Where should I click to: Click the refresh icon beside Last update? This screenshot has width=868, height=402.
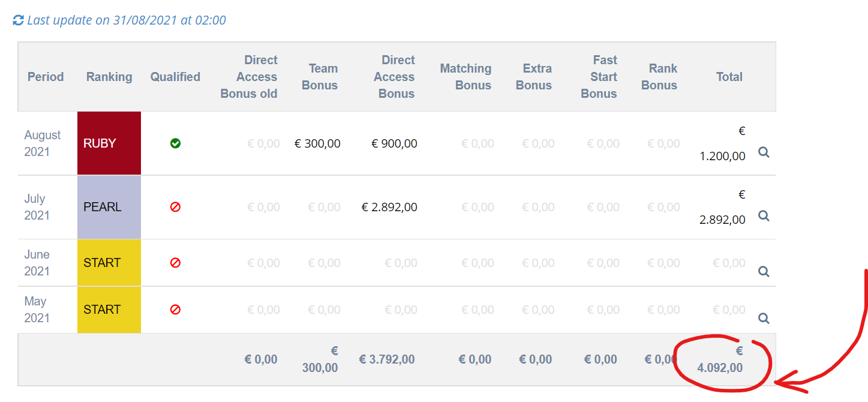tap(18, 20)
